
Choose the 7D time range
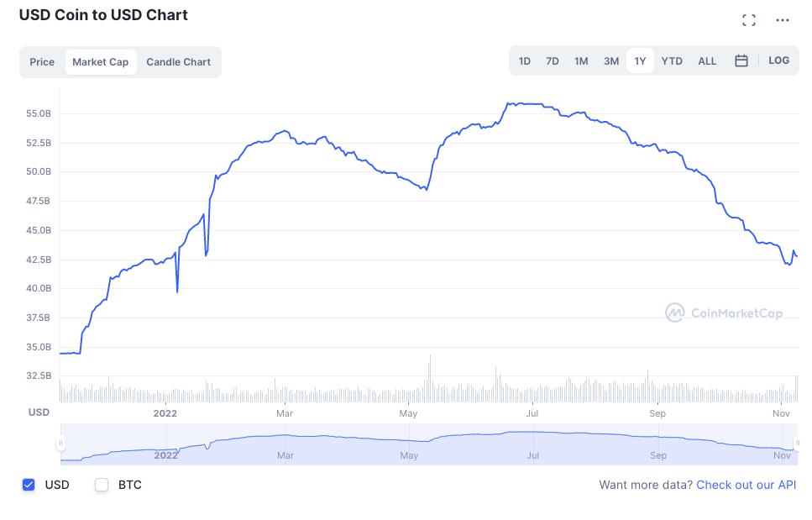(553, 60)
